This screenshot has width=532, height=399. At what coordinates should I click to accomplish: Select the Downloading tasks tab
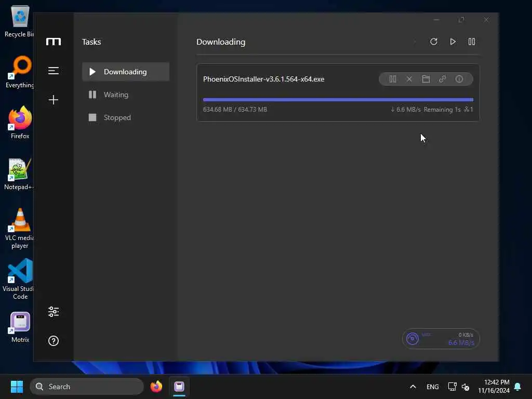coord(126,72)
